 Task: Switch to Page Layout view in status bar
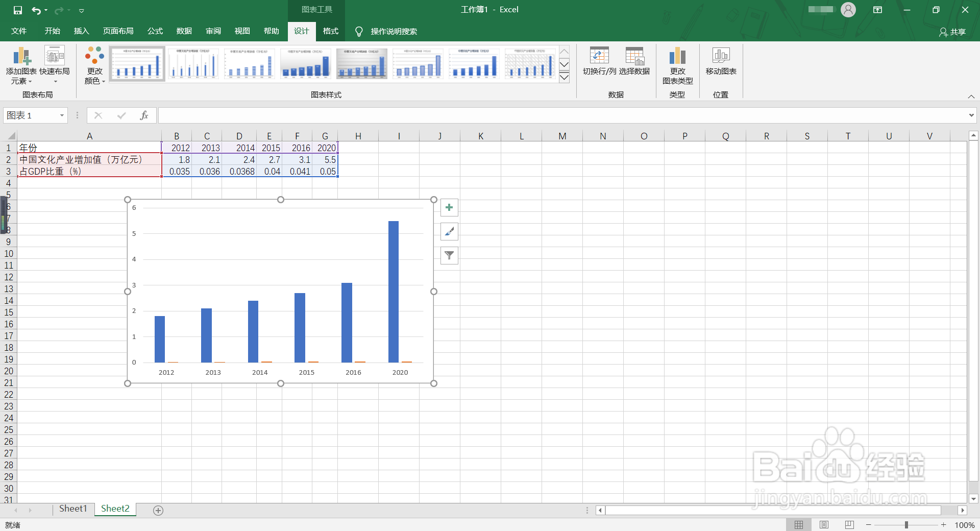click(824, 525)
